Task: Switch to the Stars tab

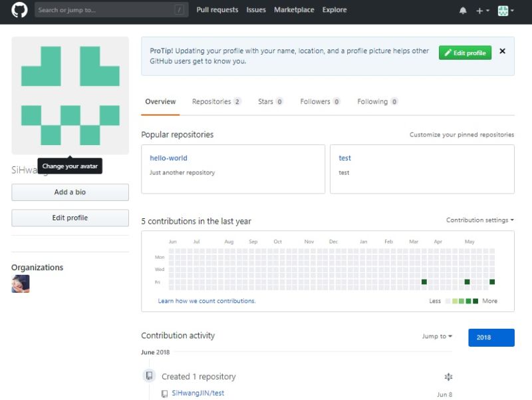Action: click(265, 101)
